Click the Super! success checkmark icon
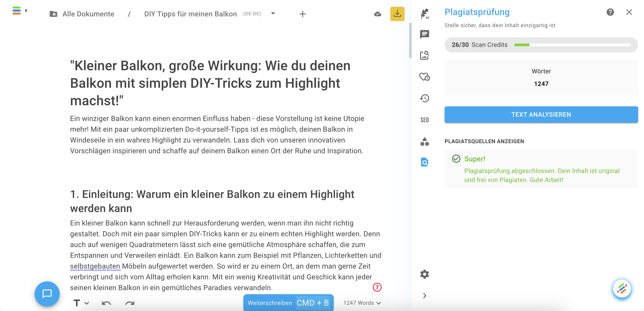644x311 pixels. click(456, 159)
